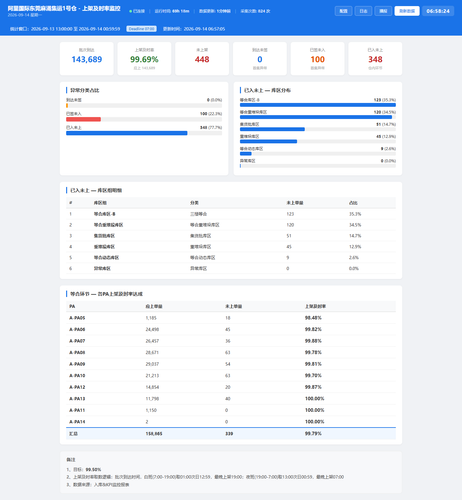This screenshot has height=500, width=462.
Task: Click the 1,185 cell for A-PA05
Action: 151,318
